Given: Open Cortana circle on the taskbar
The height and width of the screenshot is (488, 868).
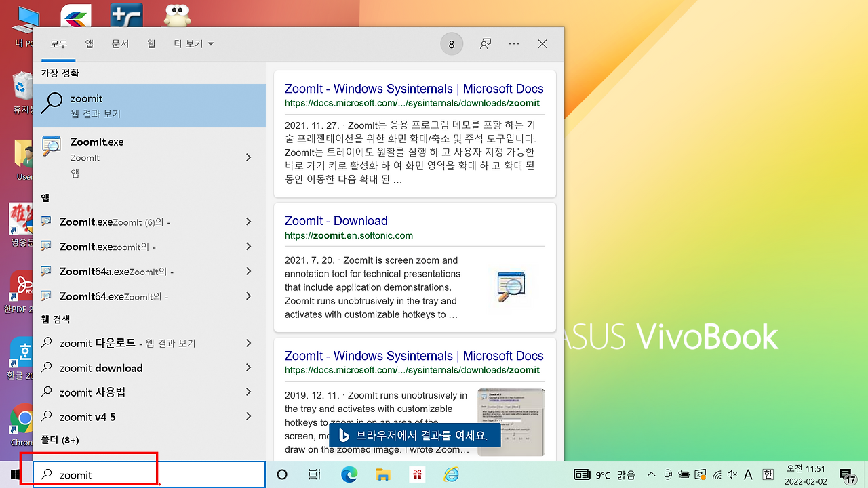Looking at the screenshot, I should click(x=282, y=474).
